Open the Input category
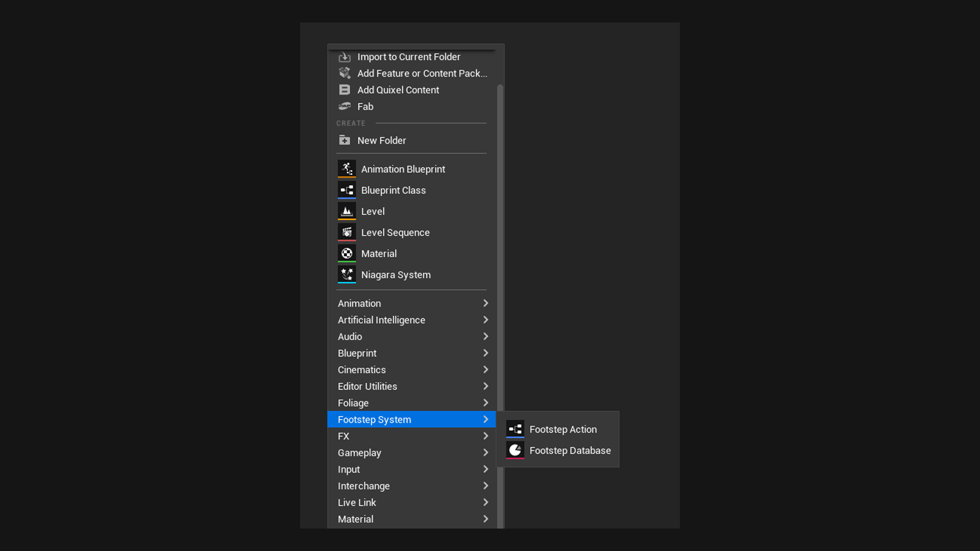 411,469
